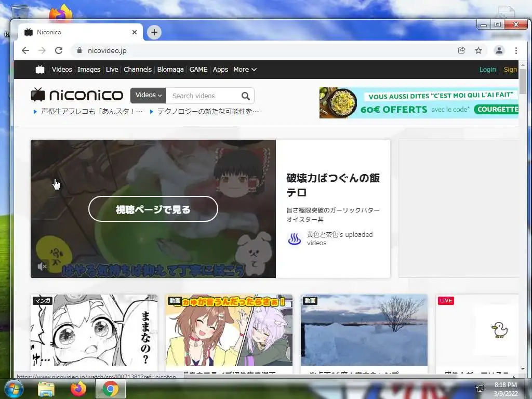Image resolution: width=532 pixels, height=399 pixels.
Task: Click the Chrome taskbar icon
Action: [x=111, y=389]
